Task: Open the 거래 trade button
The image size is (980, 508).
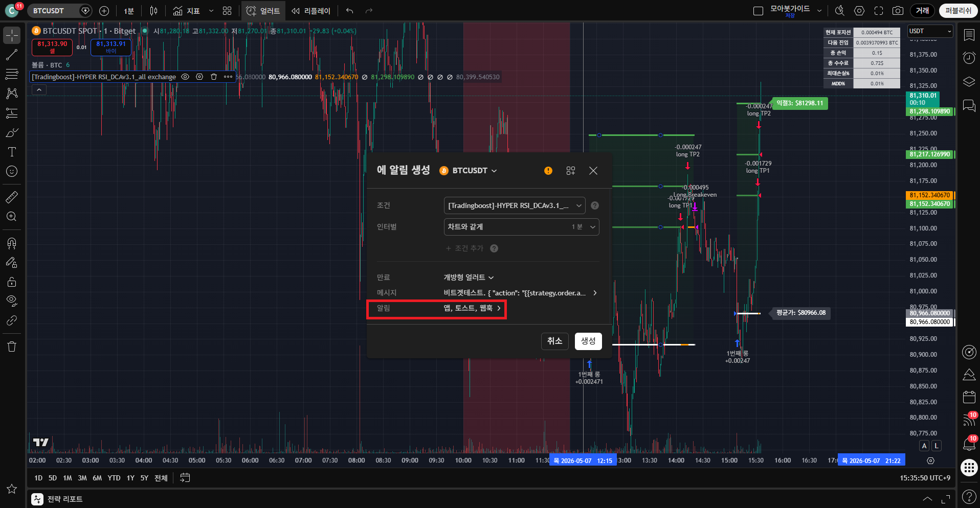Action: 922,11
